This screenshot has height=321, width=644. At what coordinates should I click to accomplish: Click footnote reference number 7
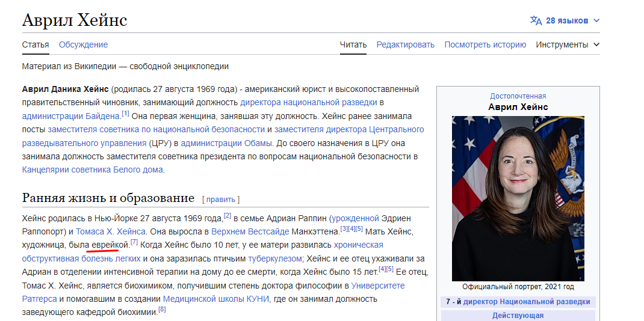(x=134, y=242)
